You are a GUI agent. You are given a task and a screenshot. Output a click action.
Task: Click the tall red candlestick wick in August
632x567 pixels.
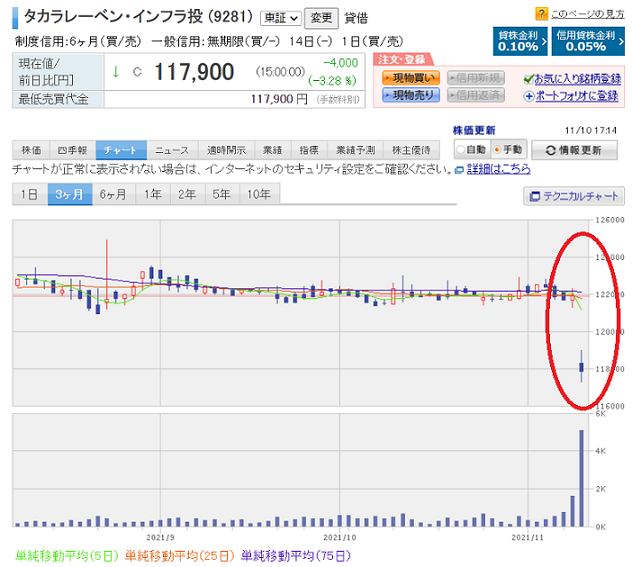tap(107, 274)
